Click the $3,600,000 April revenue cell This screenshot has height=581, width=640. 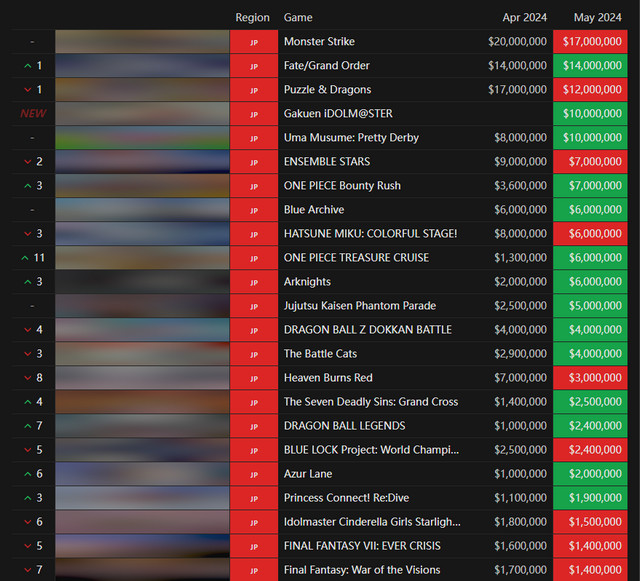tap(520, 186)
